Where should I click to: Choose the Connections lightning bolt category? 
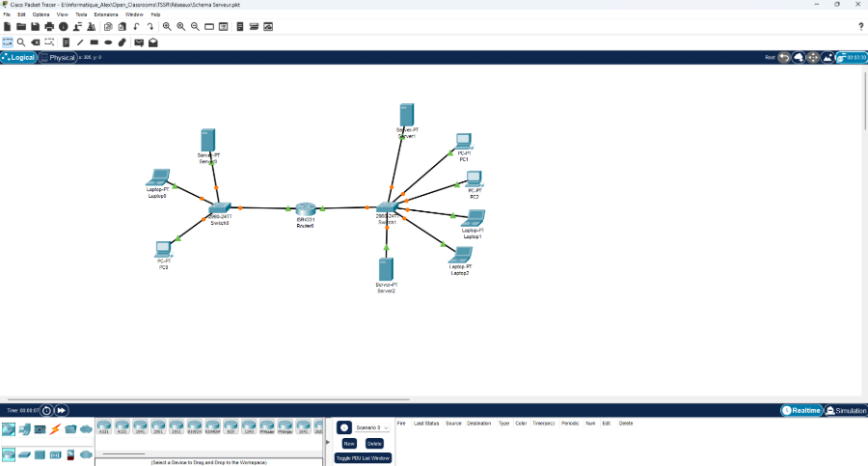click(55, 429)
